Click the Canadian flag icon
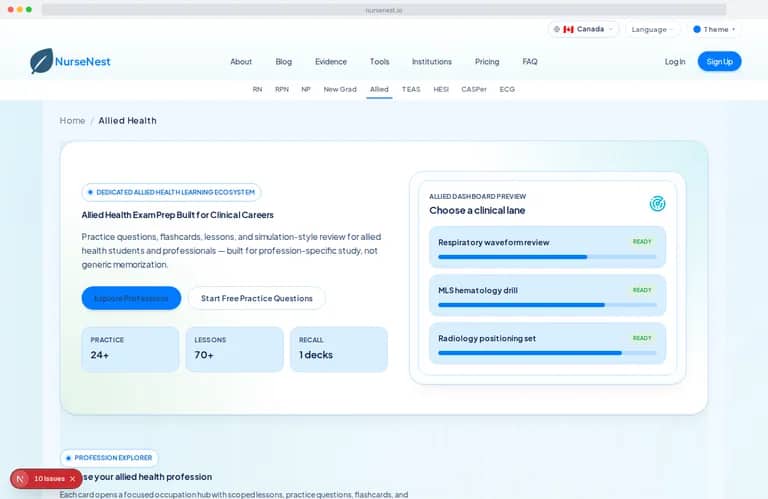This screenshot has width=768, height=499. 568,29
